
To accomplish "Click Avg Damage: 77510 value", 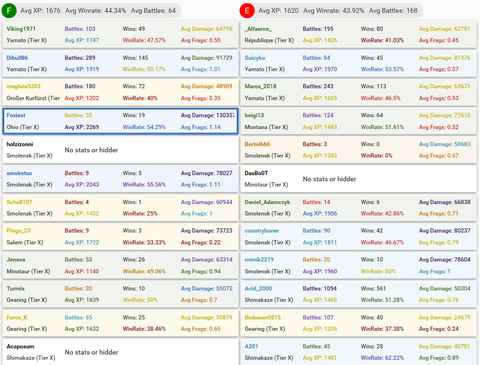I will (445, 115).
